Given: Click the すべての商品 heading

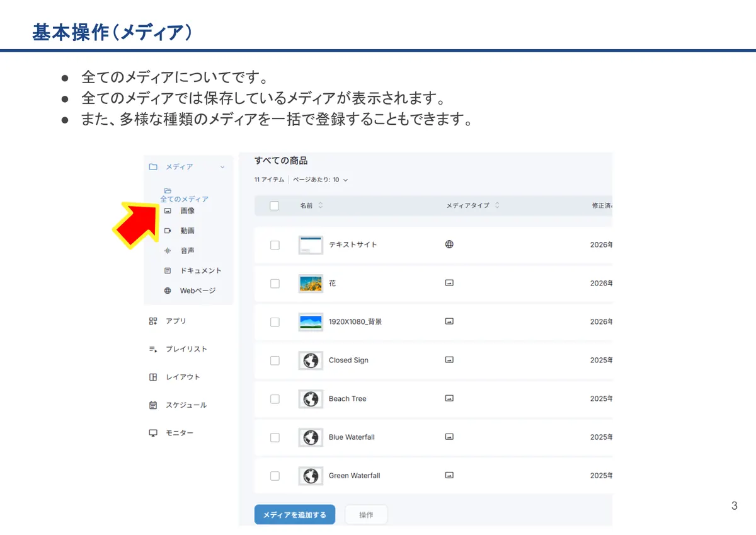Looking at the screenshot, I should pyautogui.click(x=281, y=161).
